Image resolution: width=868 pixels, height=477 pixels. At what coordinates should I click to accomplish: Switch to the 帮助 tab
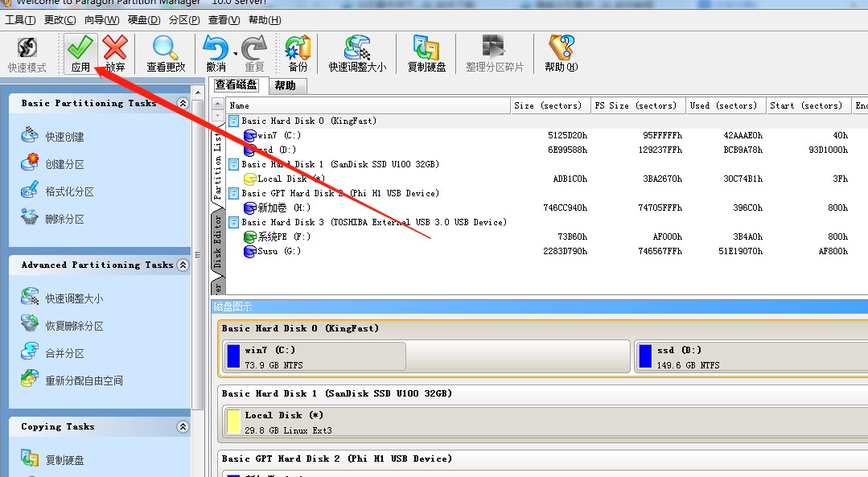[285, 85]
